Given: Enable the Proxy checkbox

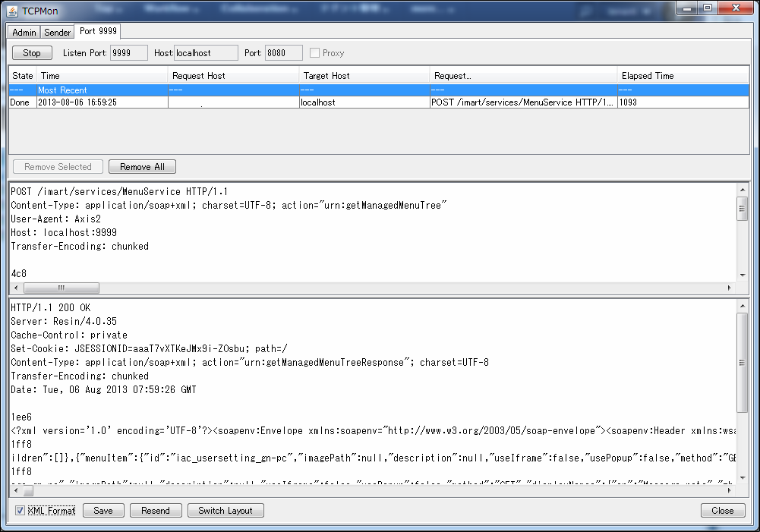Looking at the screenshot, I should (314, 53).
